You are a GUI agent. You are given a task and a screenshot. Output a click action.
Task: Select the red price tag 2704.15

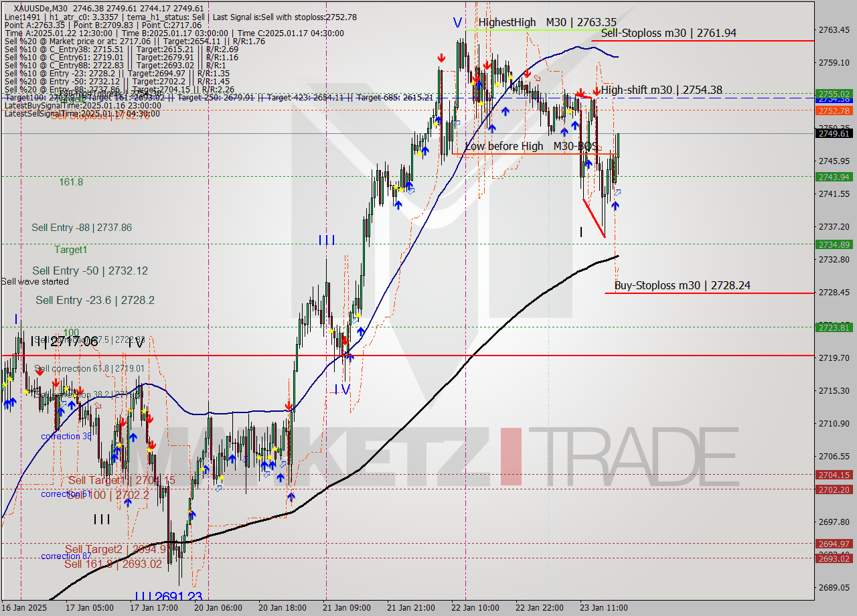click(x=834, y=475)
